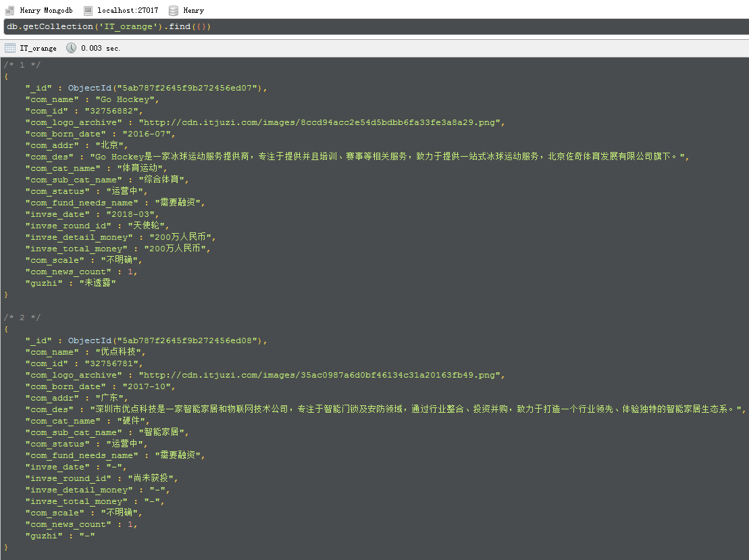Screen dimensions: 749x560
Task: Click the query time clock icon
Action: pos(71,48)
